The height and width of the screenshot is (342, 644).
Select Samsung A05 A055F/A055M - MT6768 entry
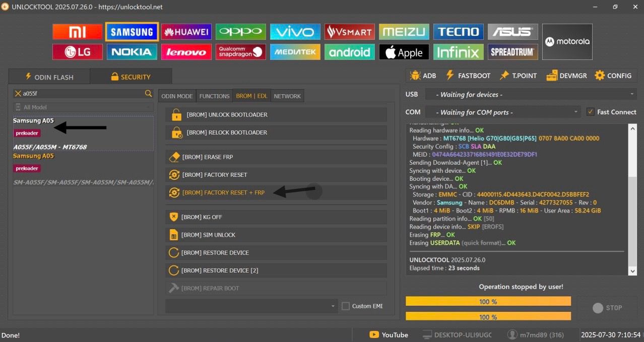pos(83,133)
